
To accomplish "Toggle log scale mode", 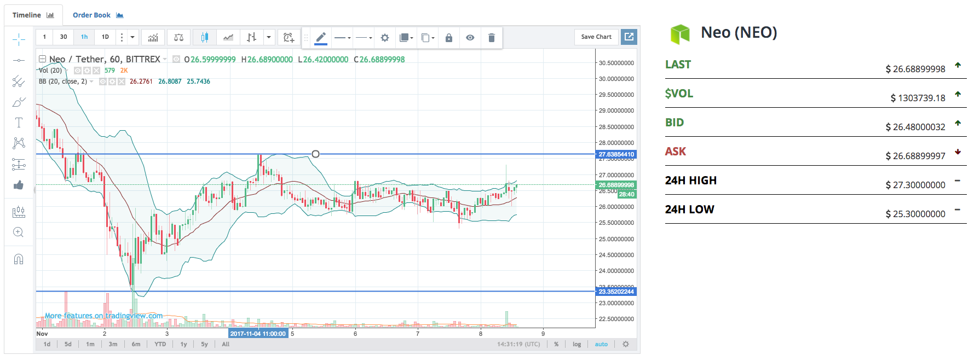I will point(577,344).
